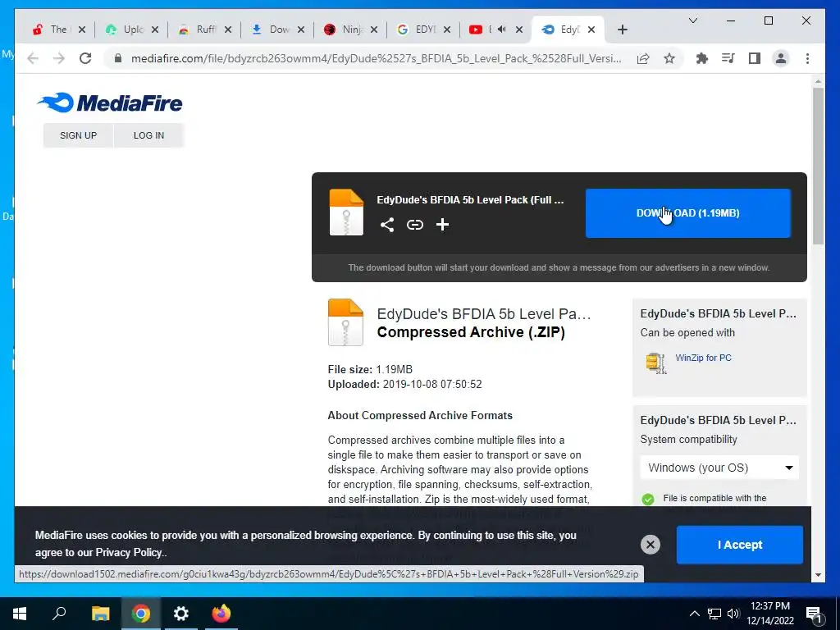Open the media control icon
Viewport: 840px width, 630px height.
pos(728,58)
